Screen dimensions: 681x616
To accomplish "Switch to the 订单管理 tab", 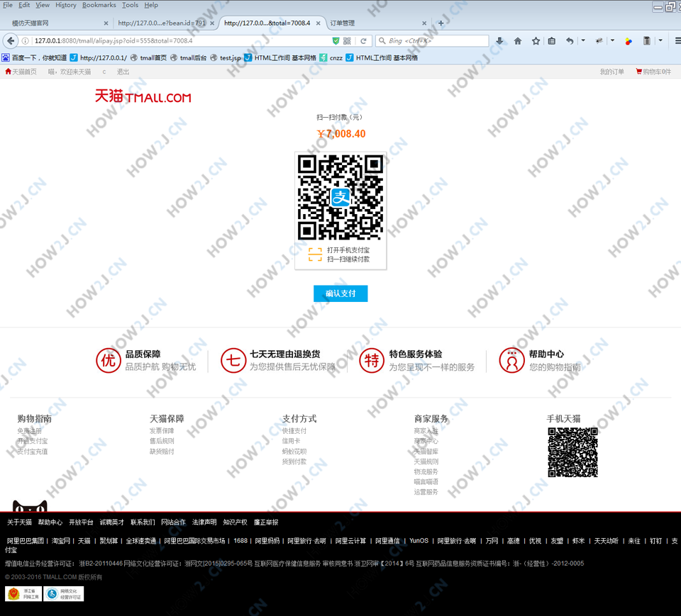I will [377, 23].
